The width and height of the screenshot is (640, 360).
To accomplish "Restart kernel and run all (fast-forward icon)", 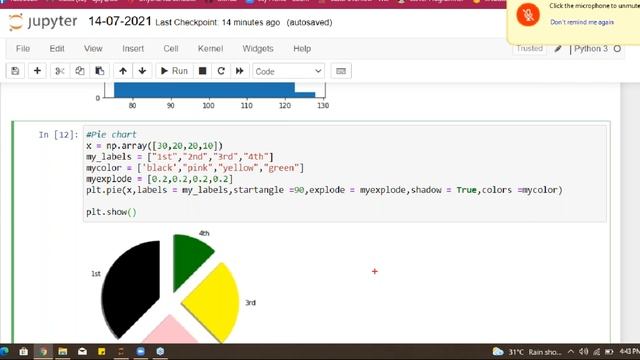I will pos(240,71).
